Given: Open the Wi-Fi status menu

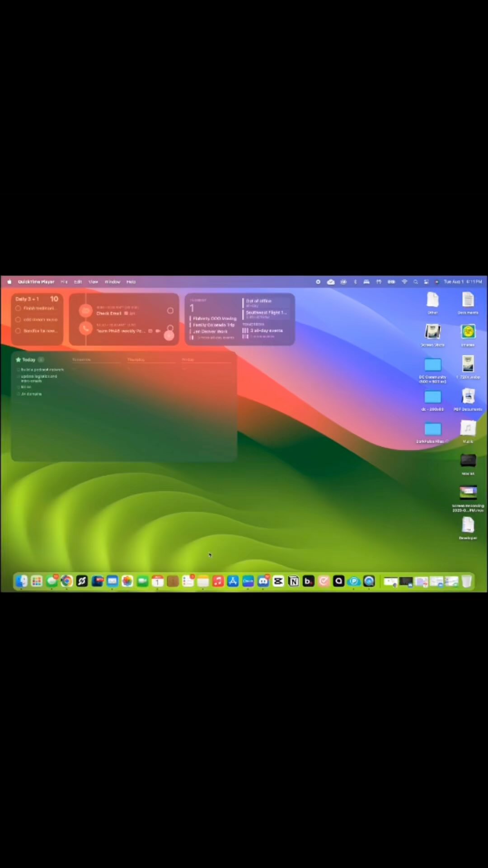Looking at the screenshot, I should (x=404, y=282).
